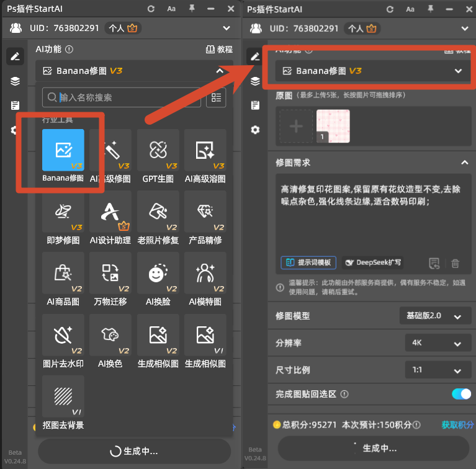Choose the AI换色 tool
The height and width of the screenshot is (469, 476).
[110, 335]
